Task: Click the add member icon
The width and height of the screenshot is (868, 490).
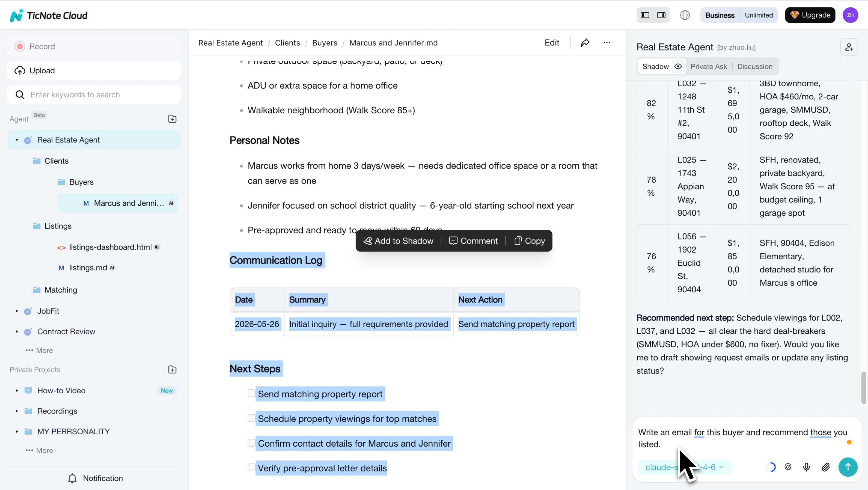Action: pyautogui.click(x=849, y=47)
